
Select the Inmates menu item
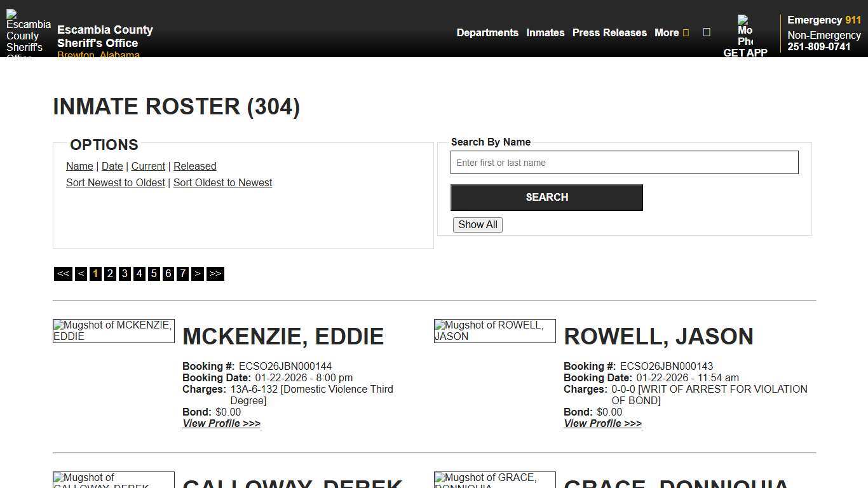[545, 32]
